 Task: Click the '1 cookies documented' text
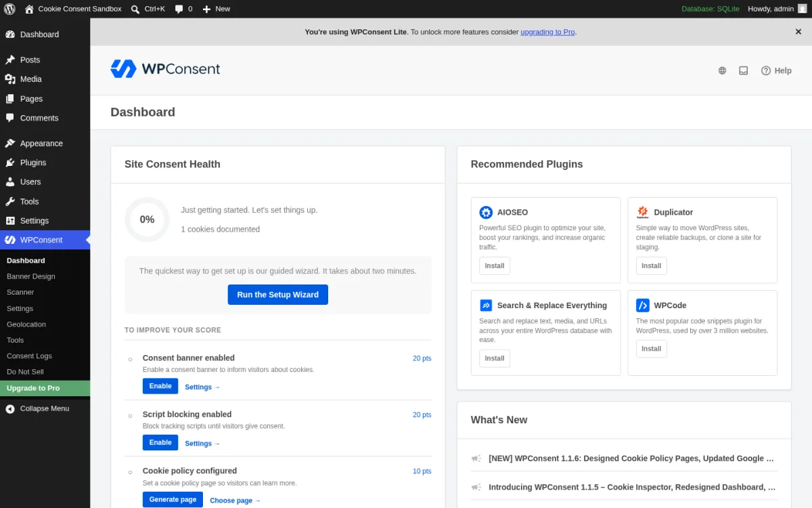(x=220, y=229)
